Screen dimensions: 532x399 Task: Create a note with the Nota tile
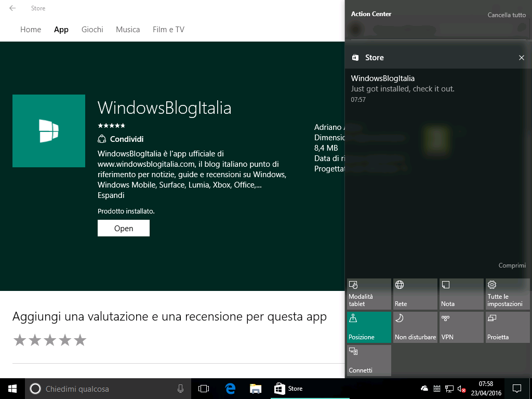pos(461,294)
